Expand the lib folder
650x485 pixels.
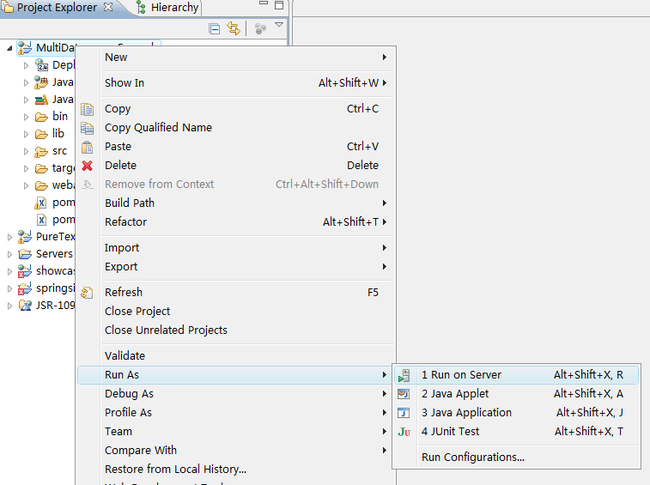(x=26, y=134)
